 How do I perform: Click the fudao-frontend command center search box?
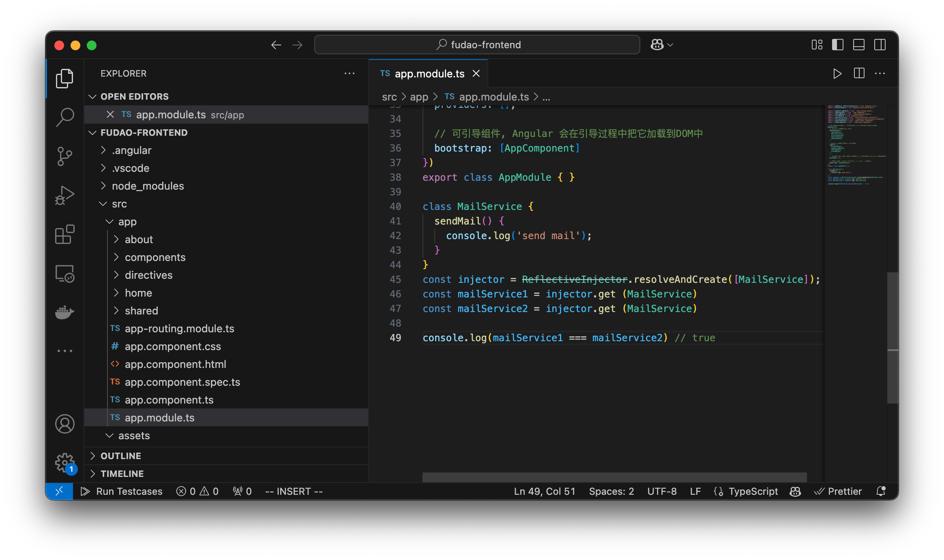point(478,45)
